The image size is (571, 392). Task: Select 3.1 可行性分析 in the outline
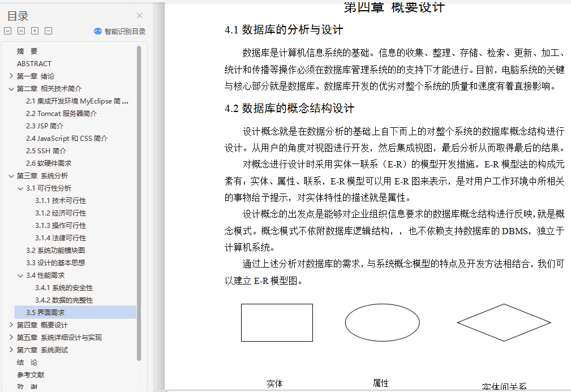click(x=49, y=188)
